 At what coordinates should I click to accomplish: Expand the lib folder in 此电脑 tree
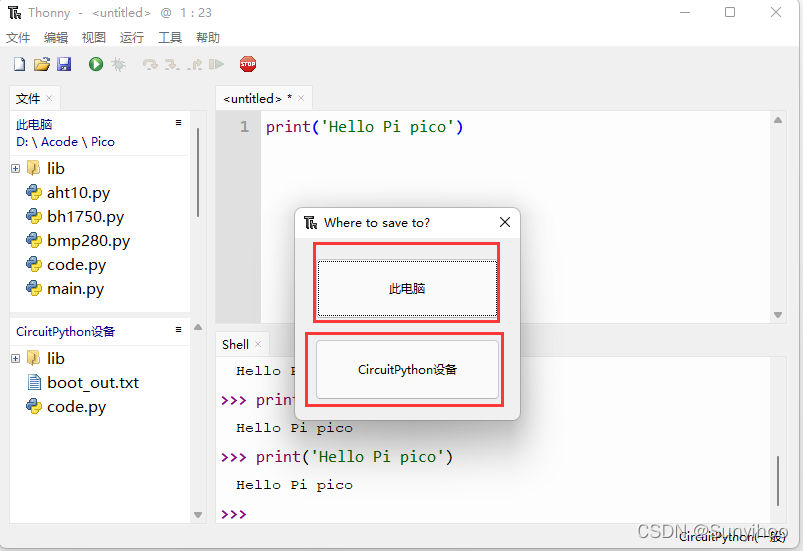click(x=15, y=168)
